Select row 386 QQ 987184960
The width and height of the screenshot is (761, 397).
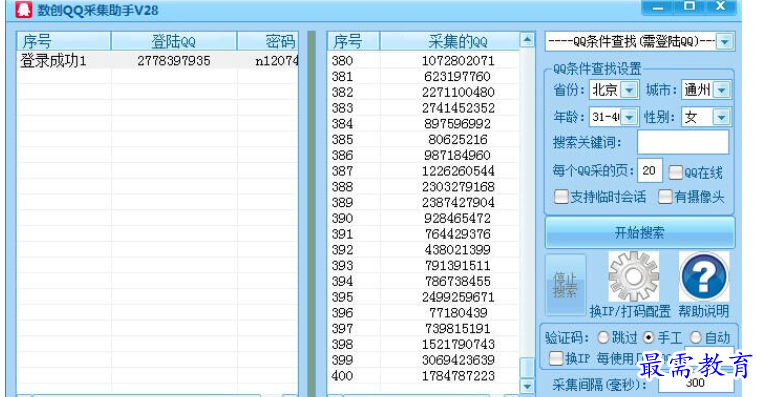(x=423, y=155)
